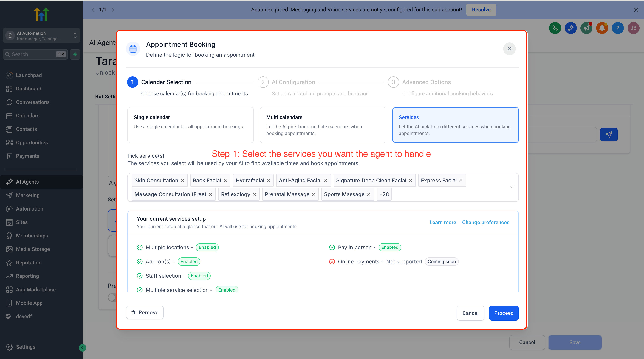Select the Single calendar option

[191, 125]
